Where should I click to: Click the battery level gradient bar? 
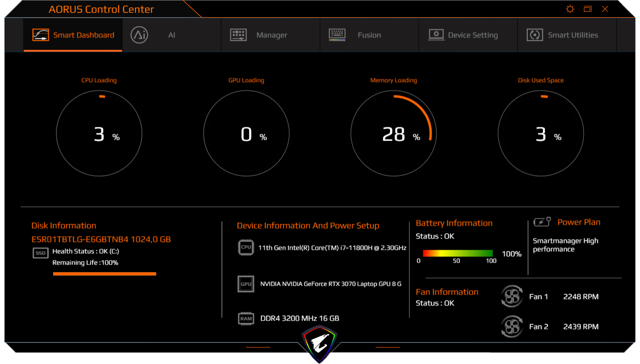pyautogui.click(x=458, y=253)
